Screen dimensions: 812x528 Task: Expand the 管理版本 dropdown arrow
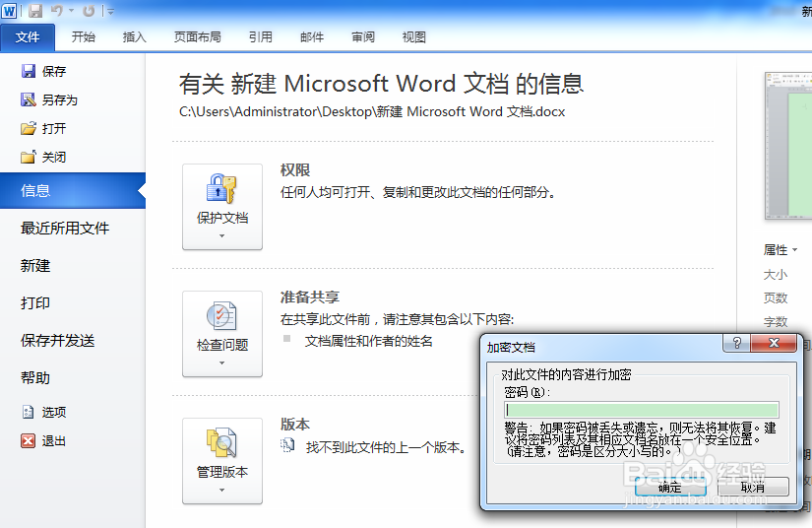point(222,490)
